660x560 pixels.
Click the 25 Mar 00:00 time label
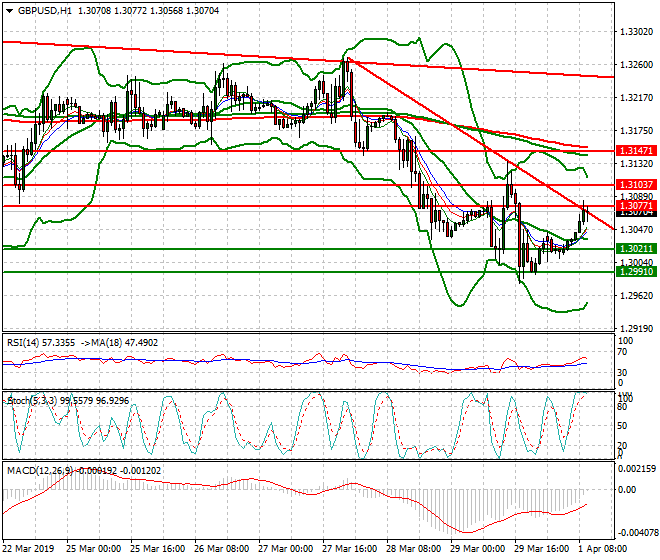[x=93, y=549]
